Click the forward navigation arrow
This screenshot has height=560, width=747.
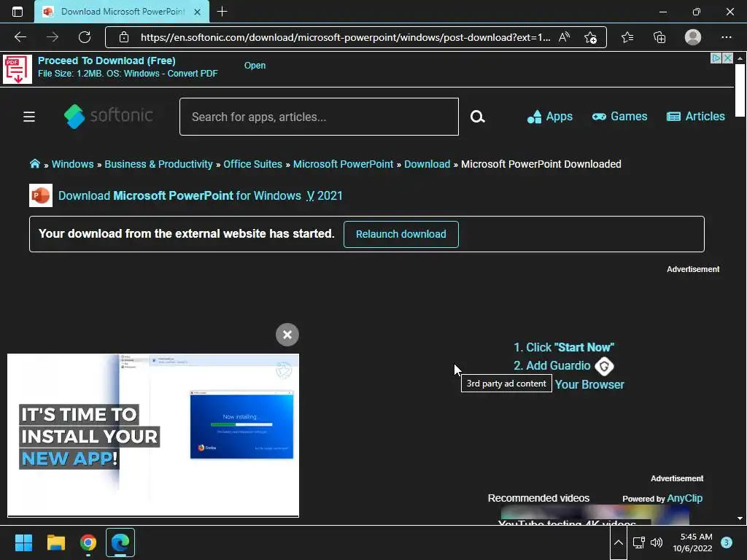point(53,37)
